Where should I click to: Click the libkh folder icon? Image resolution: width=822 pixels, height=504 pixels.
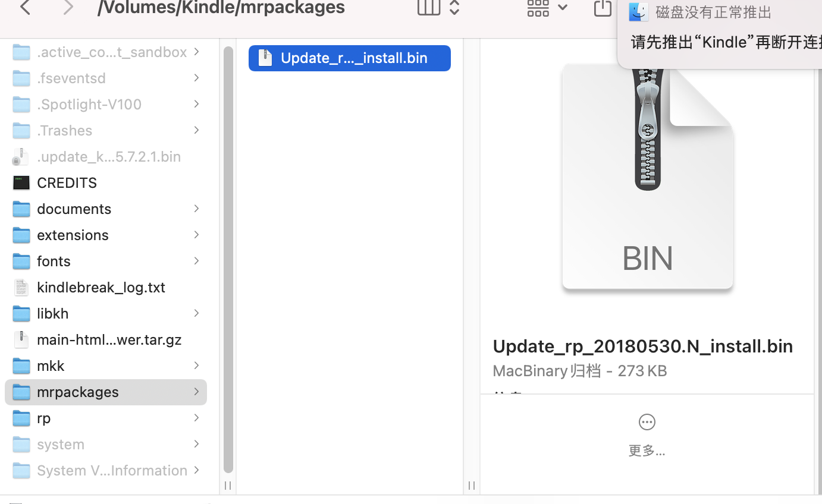21,313
